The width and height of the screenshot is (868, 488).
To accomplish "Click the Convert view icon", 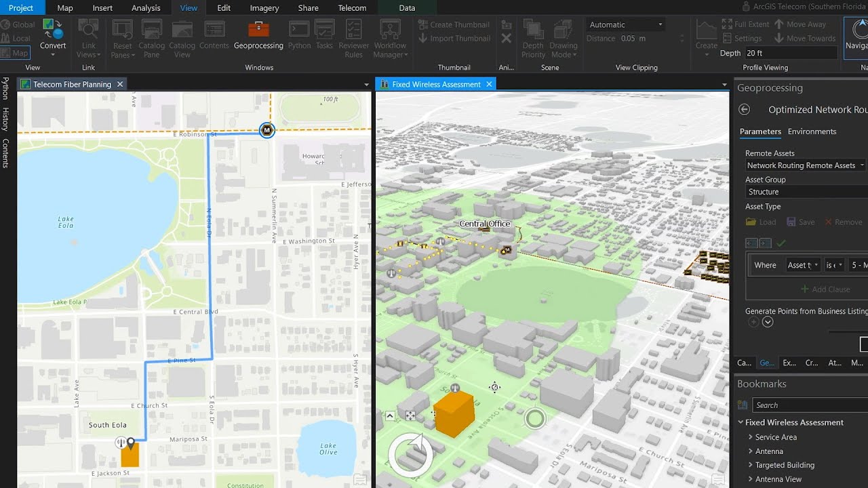I will tap(53, 35).
